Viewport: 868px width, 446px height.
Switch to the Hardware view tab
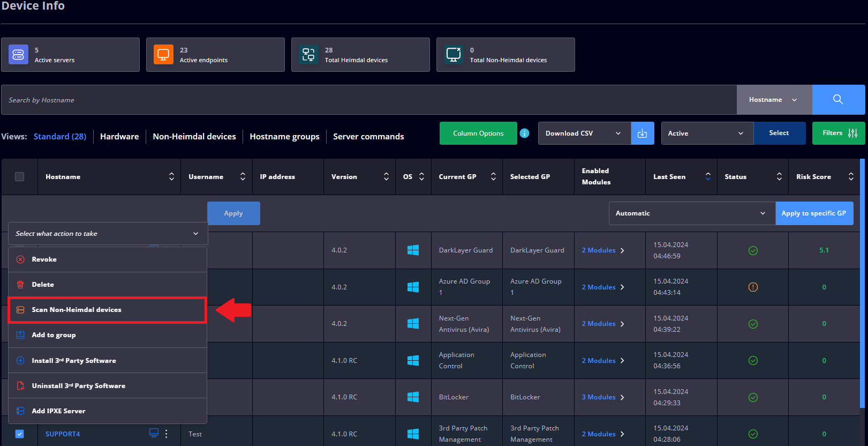pyautogui.click(x=119, y=137)
